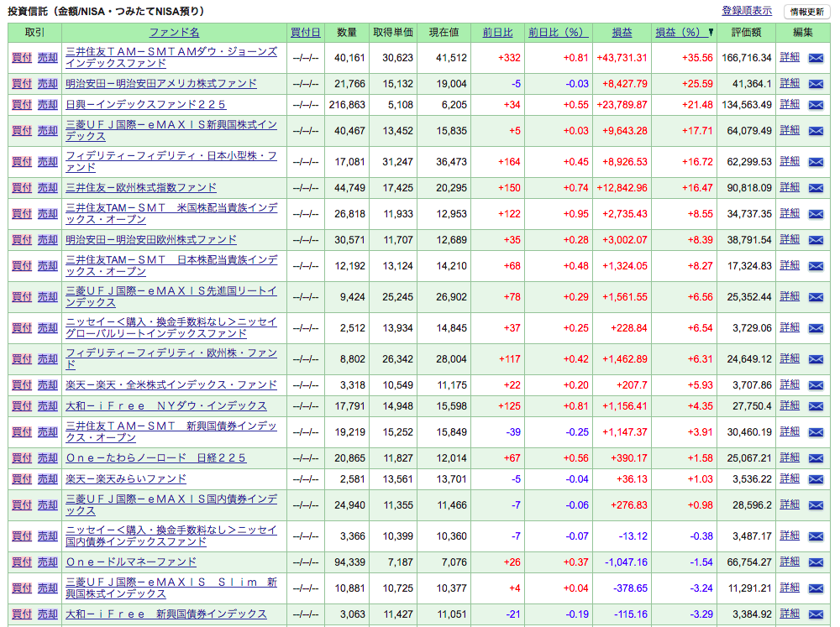Screen dimensions: 840x627
Task: Sort by 損益(%) column with arrow
Action: [684, 33]
